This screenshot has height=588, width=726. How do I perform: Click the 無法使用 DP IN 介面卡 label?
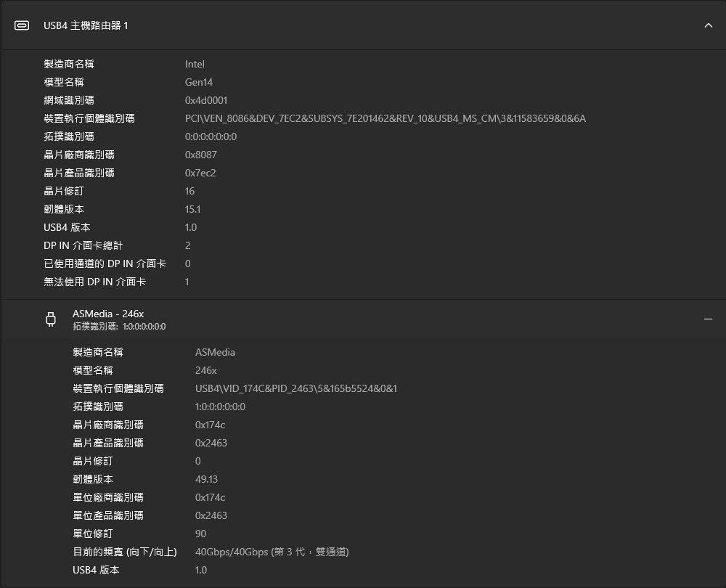94,282
